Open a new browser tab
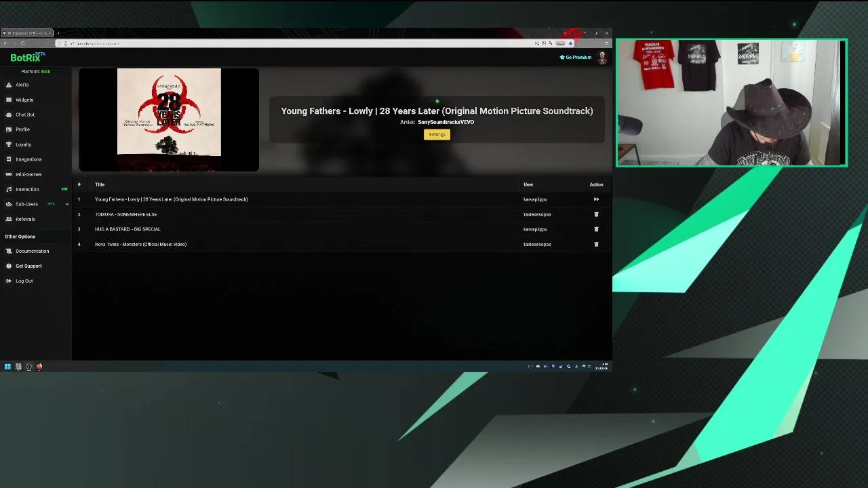The height and width of the screenshot is (488, 868). 58,33
